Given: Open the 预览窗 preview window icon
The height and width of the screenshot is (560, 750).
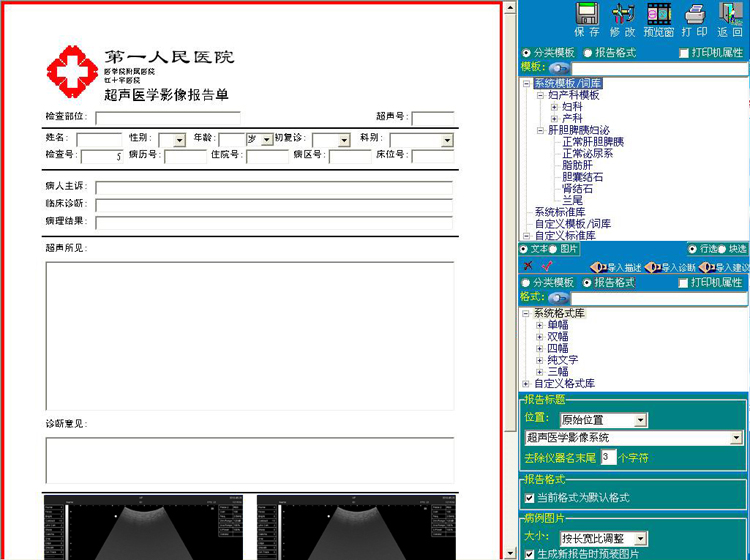Looking at the screenshot, I should [x=659, y=14].
